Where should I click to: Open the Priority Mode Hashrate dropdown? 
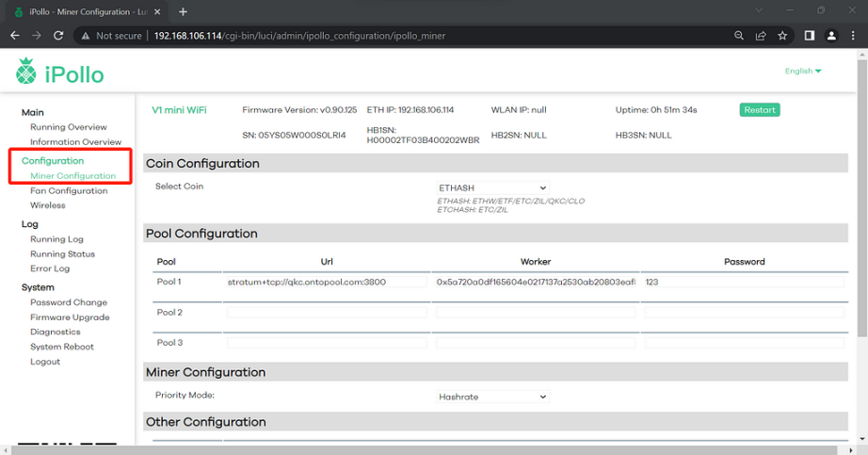(x=492, y=397)
